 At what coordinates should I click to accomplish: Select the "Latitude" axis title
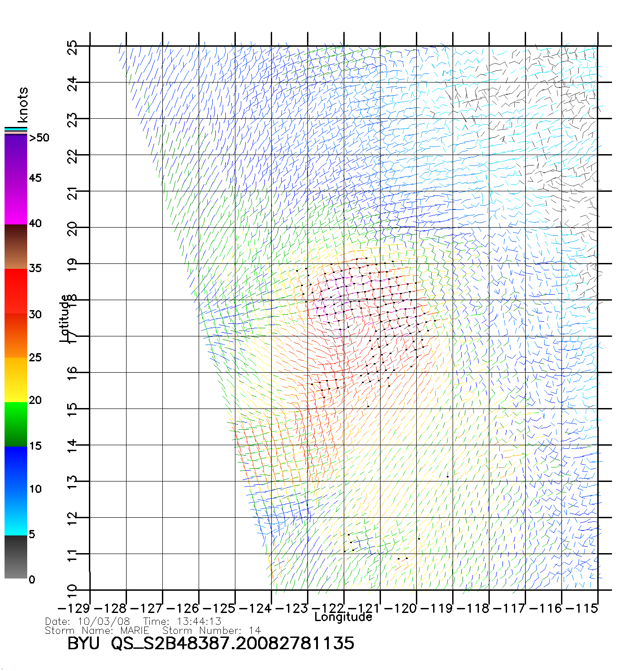65,318
